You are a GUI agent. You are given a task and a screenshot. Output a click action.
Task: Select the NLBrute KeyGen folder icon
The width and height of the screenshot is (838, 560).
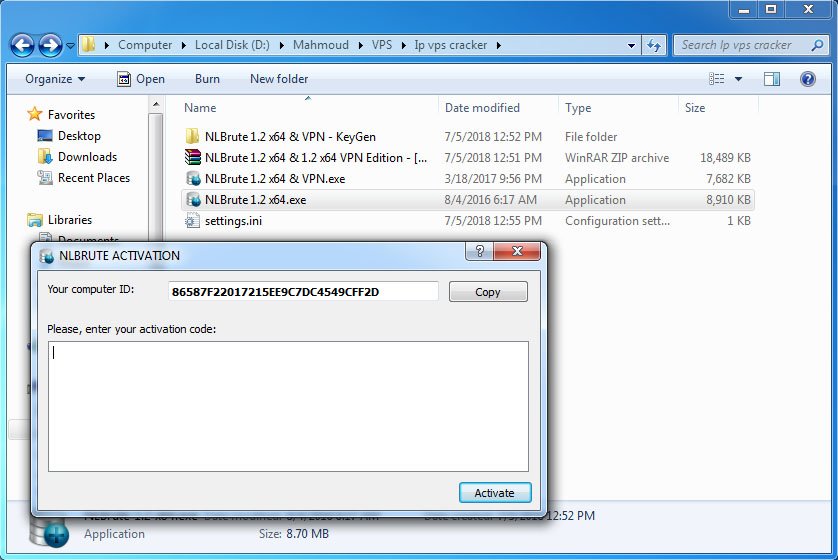(192, 136)
